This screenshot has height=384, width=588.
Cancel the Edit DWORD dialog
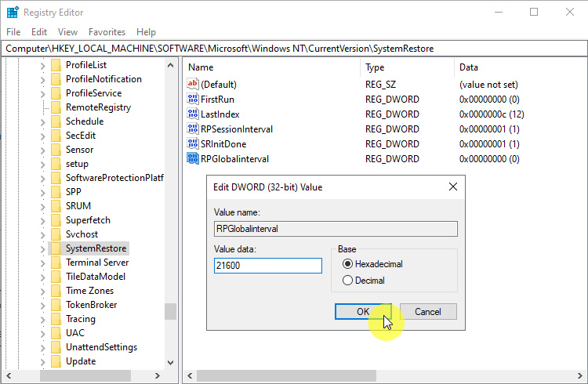[x=428, y=311]
